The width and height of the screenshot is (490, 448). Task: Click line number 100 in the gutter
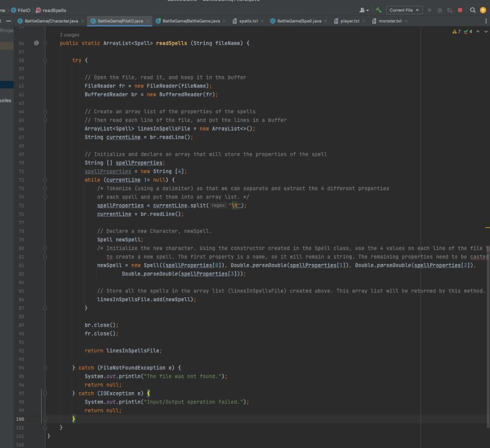(x=19, y=419)
